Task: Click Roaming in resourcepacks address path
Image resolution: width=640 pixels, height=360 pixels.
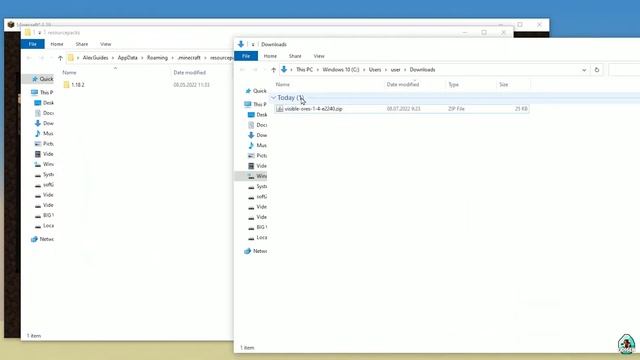Action: pyautogui.click(x=157, y=58)
